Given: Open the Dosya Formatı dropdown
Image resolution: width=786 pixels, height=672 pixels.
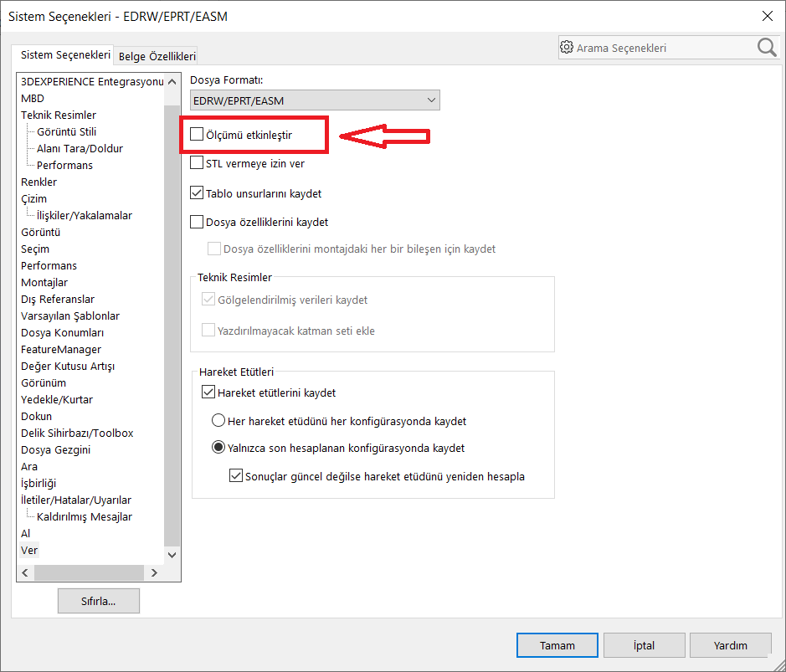Looking at the screenshot, I should coord(315,101).
